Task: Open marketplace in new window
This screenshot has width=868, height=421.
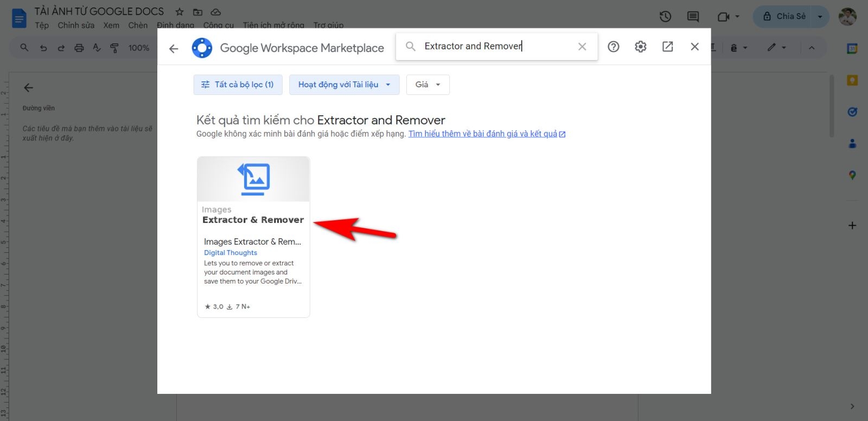Action: pos(668,47)
